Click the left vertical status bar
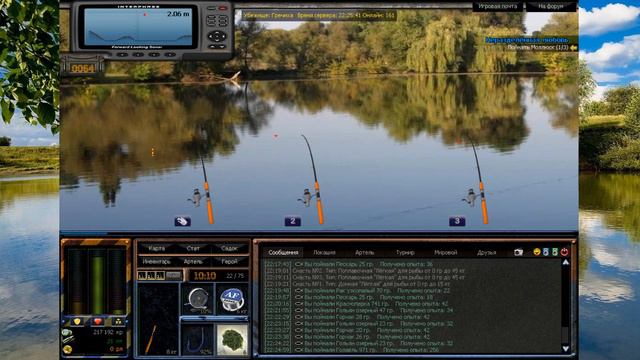Image resolution: width=640 pixels, height=360 pixels. click(x=76, y=282)
